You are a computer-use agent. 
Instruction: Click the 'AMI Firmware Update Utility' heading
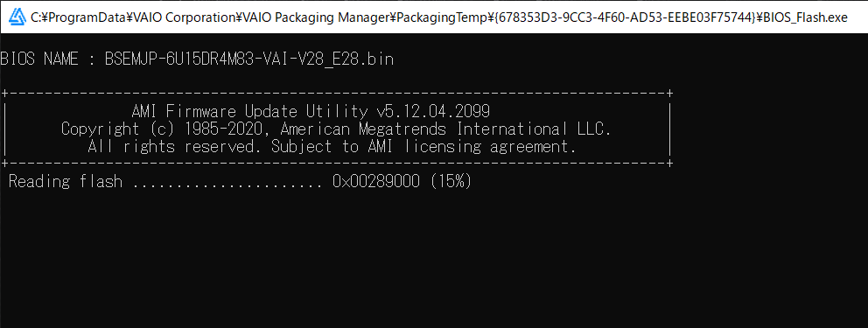249,112
